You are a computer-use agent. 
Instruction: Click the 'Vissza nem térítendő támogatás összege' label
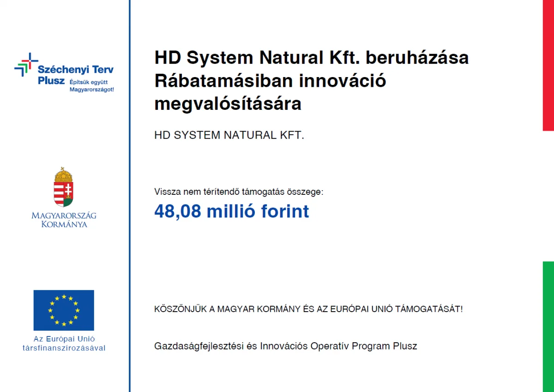(239, 192)
